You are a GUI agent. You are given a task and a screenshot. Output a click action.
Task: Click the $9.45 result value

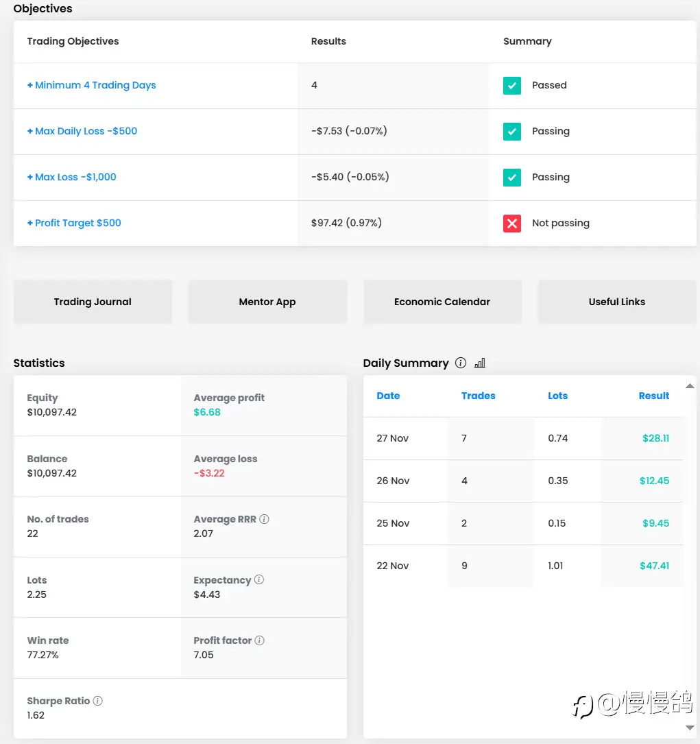(x=656, y=523)
